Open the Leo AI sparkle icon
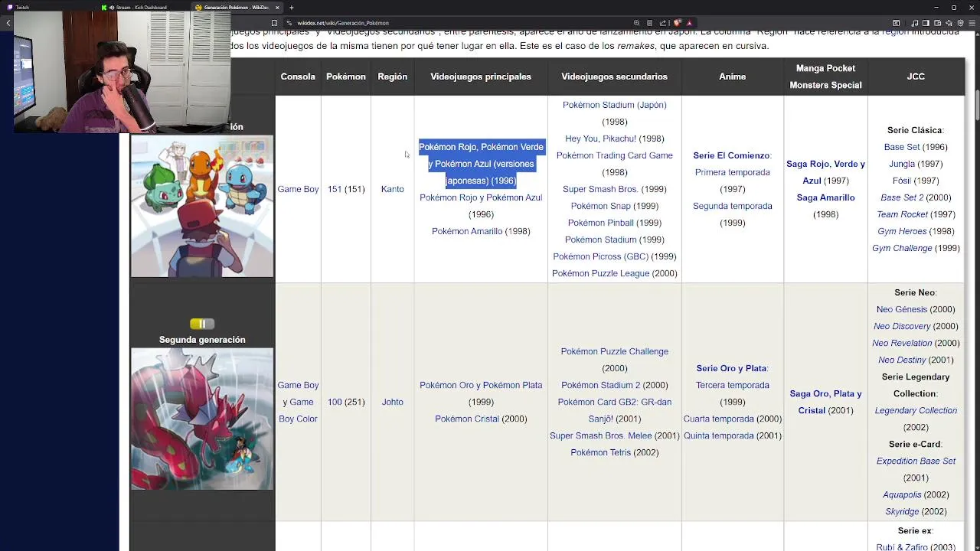 point(949,23)
